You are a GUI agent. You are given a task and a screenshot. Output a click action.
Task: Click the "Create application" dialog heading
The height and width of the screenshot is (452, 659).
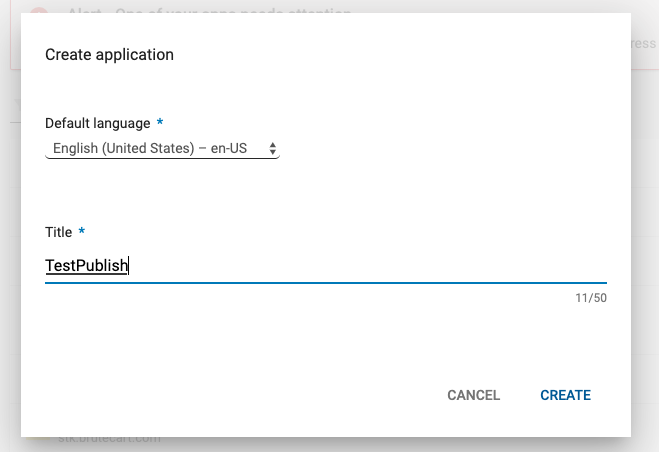point(110,55)
